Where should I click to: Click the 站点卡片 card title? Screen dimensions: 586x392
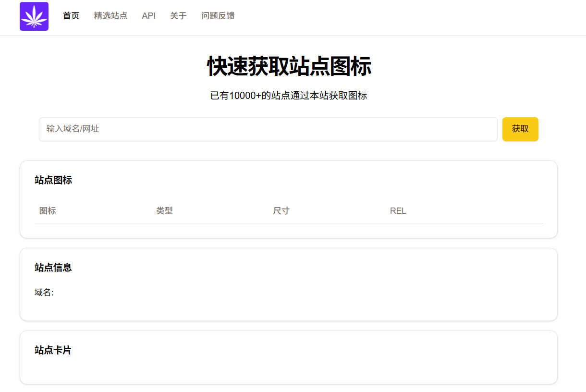click(x=53, y=350)
